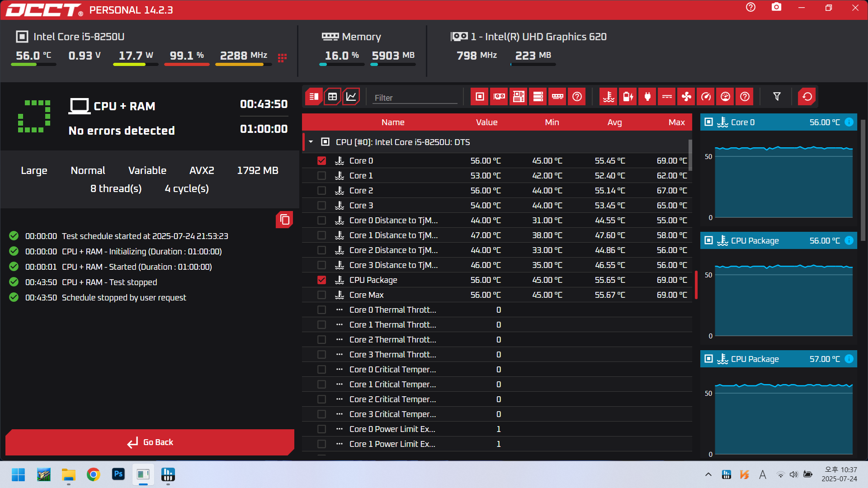Uncheck the Core 0 sensor checkbox

pos(321,161)
